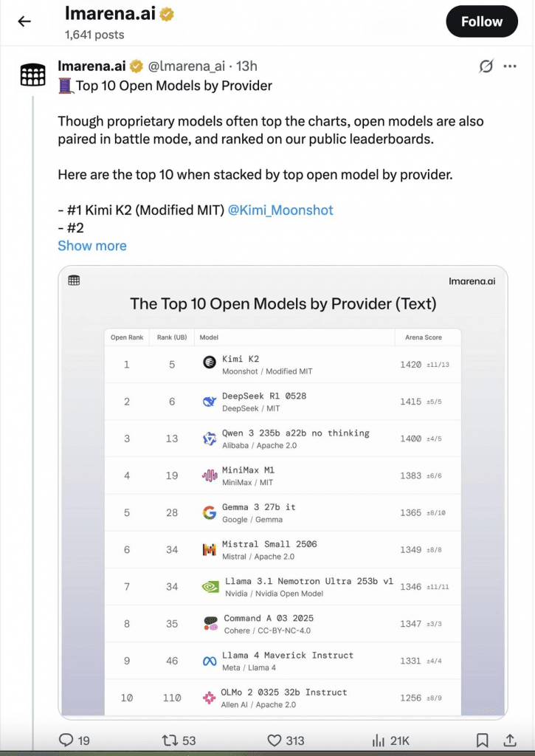
Task: Open the post's three-dot more menu
Action: [x=510, y=66]
